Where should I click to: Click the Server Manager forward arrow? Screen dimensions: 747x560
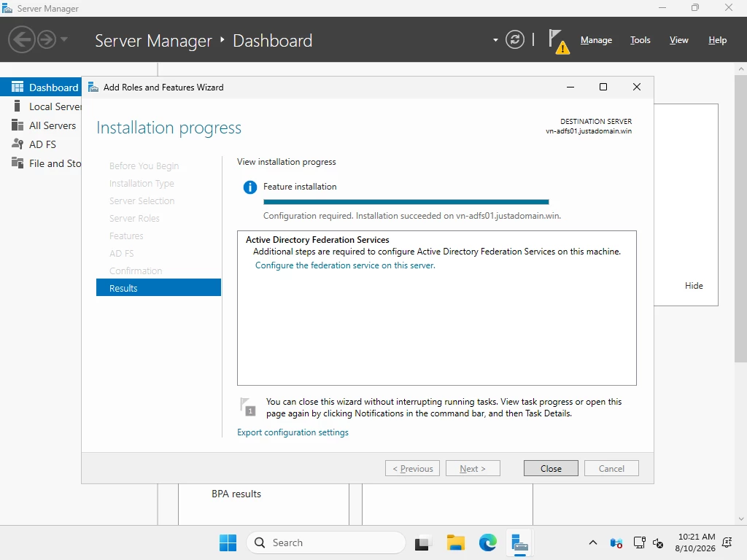pyautogui.click(x=47, y=39)
